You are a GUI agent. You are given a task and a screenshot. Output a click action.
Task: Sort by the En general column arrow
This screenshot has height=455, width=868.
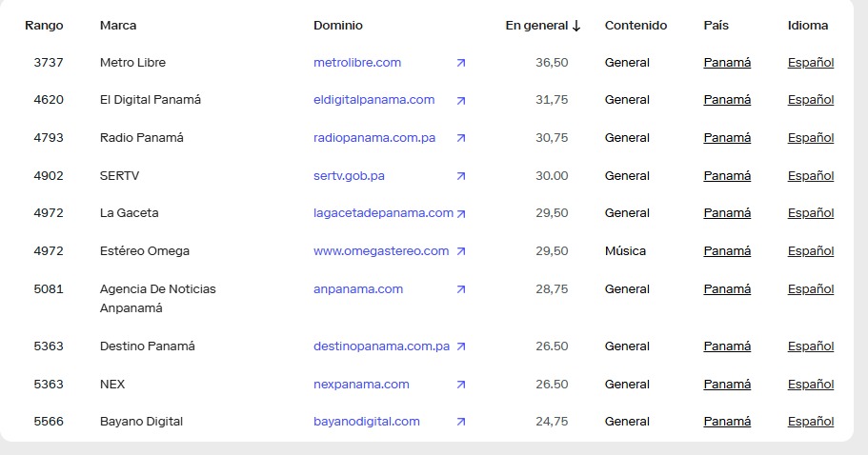tap(576, 26)
